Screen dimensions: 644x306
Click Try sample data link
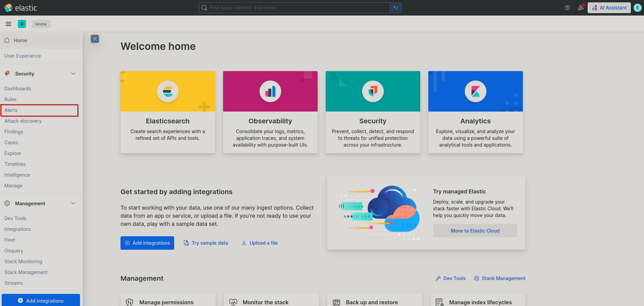pos(206,243)
